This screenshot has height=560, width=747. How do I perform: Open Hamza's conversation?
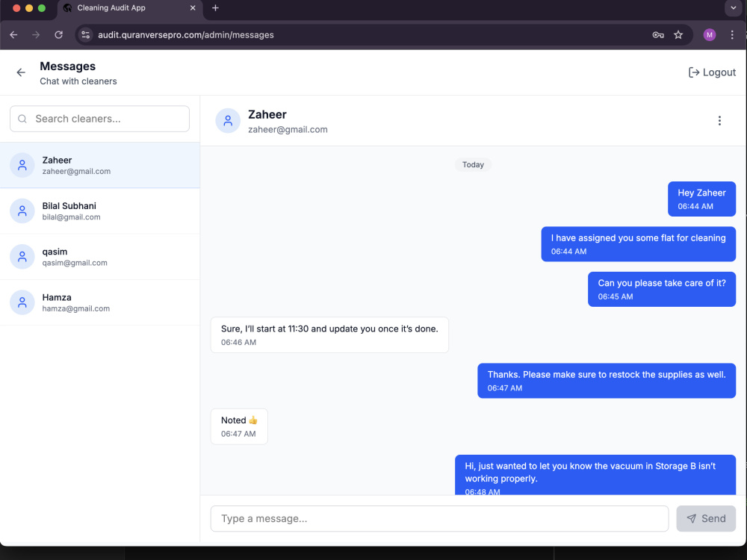pyautogui.click(x=99, y=302)
